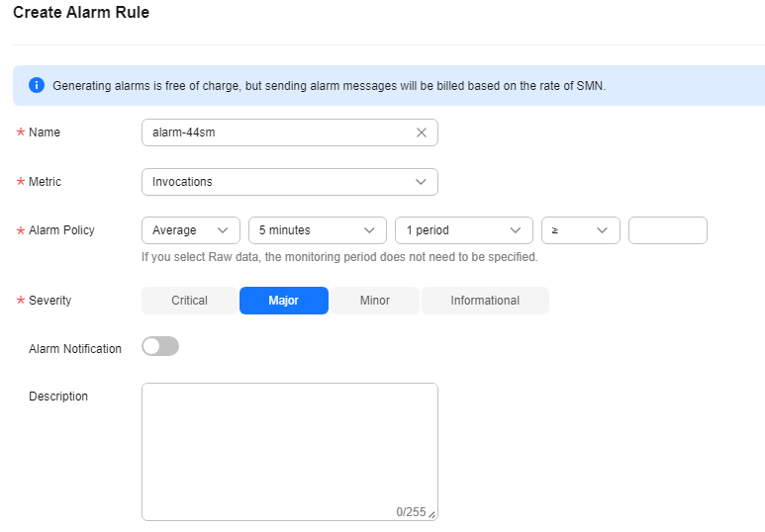Click the comparison operator chevron
The image size is (765, 532).
602,230
